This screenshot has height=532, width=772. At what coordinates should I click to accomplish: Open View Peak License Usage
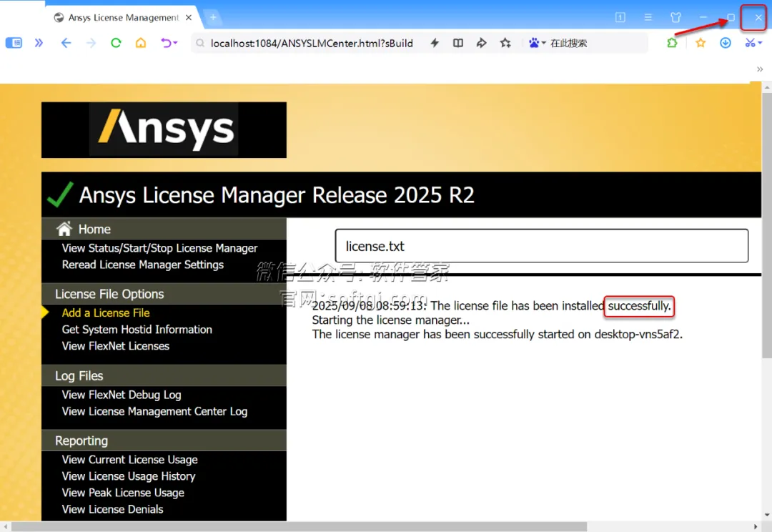coord(123,493)
